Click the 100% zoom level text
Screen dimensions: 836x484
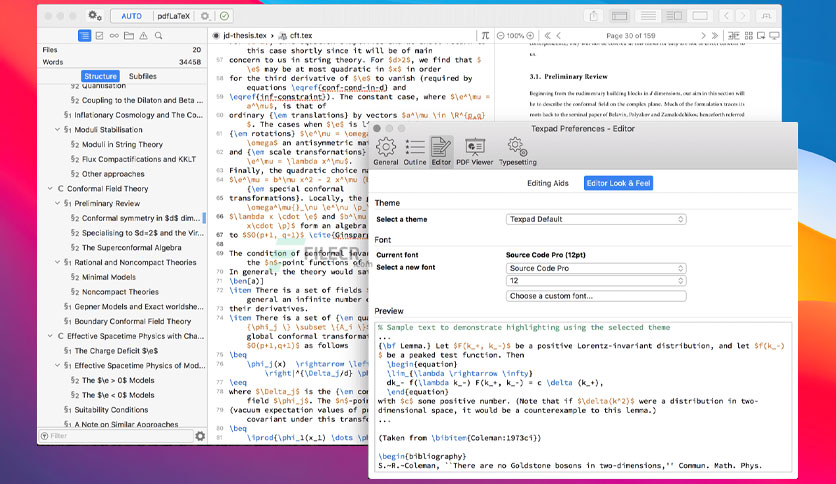coord(515,36)
